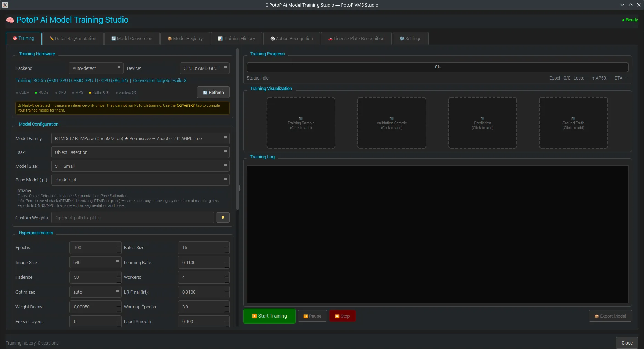Open the Model Registry tab
The height and width of the screenshot is (349, 644).
(185, 39)
